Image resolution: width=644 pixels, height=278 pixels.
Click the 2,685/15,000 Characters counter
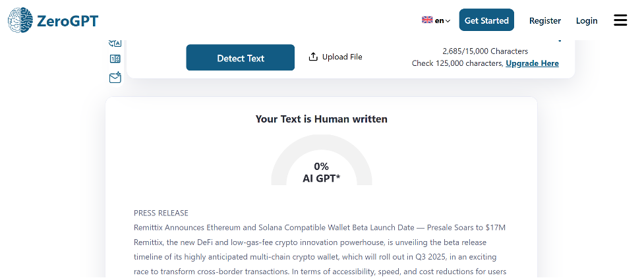click(485, 51)
